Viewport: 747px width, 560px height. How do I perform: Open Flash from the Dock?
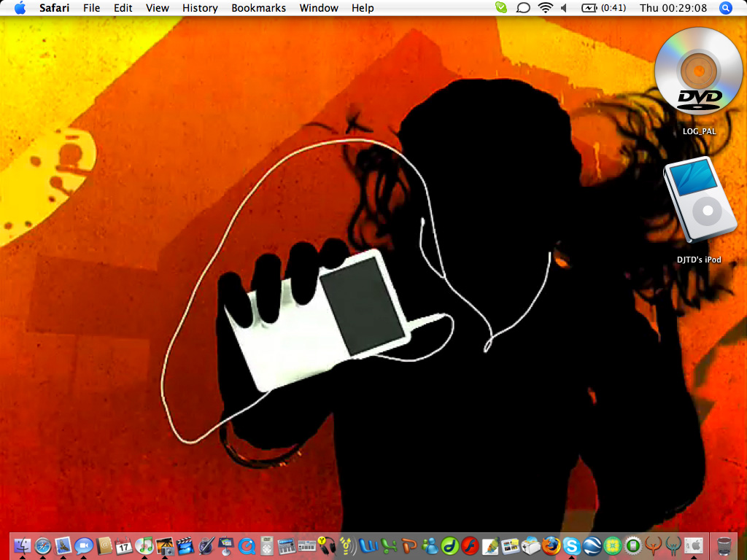(471, 545)
